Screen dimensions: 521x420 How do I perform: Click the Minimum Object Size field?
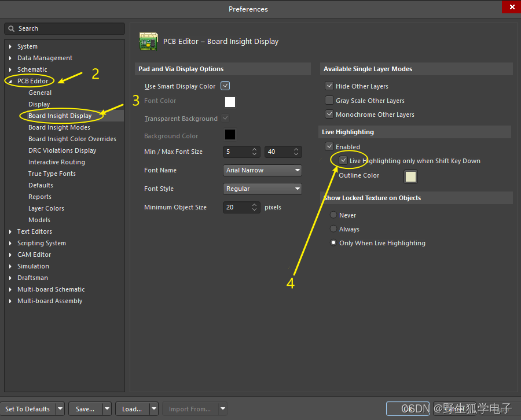tap(241, 207)
